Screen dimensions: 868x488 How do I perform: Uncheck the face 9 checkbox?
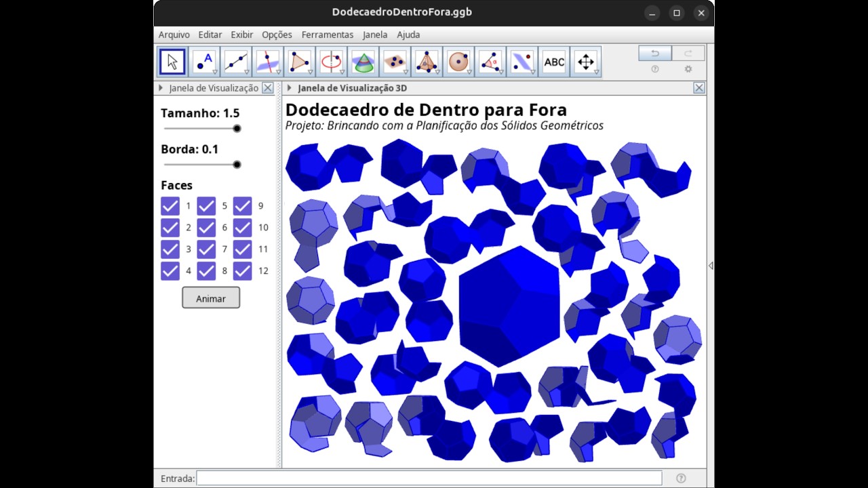[x=242, y=206]
